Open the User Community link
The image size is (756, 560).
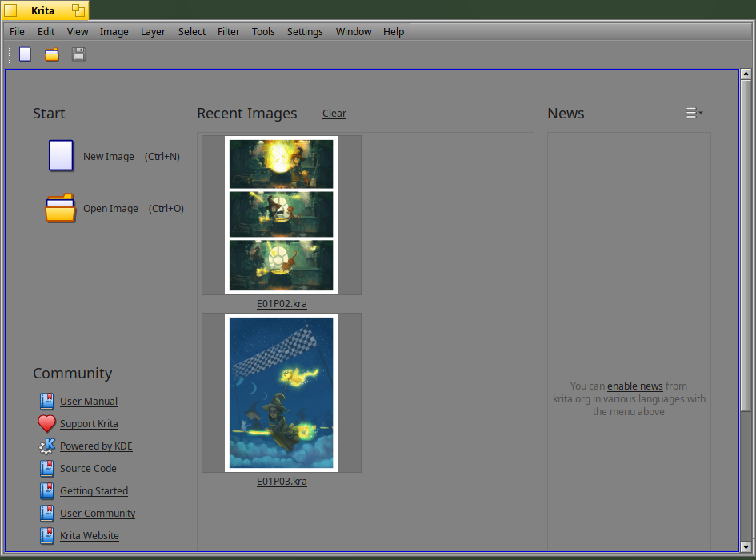pos(98,514)
